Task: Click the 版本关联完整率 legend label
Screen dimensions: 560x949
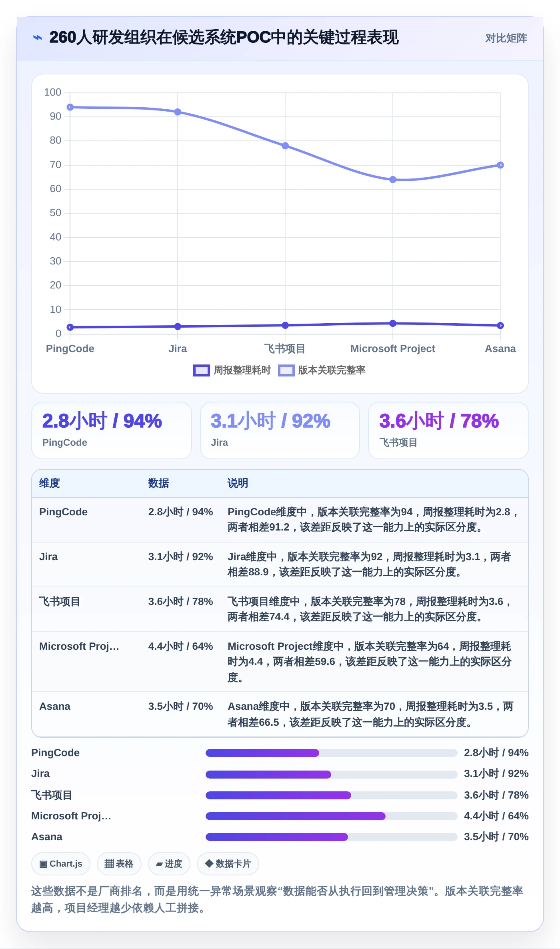Action: [x=332, y=370]
